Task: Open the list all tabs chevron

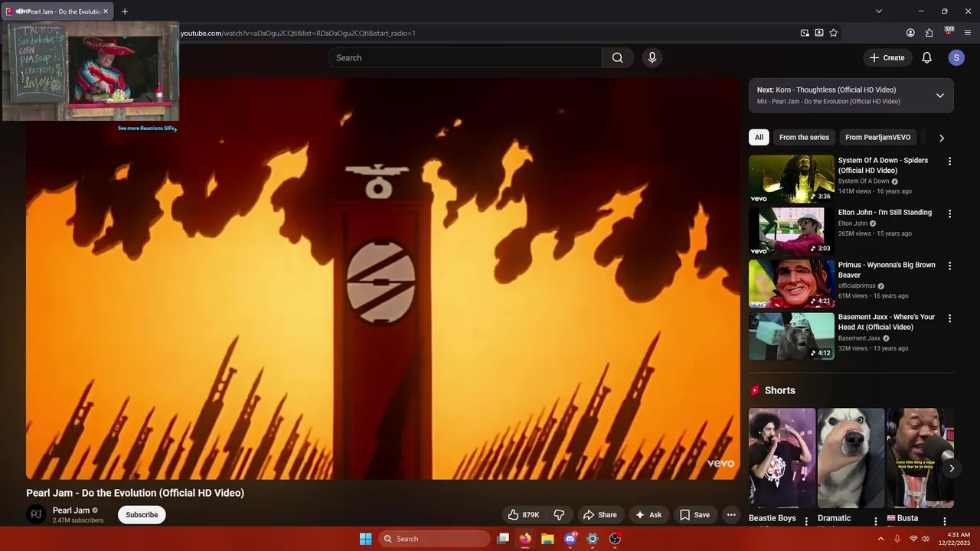Action: pyautogui.click(x=879, y=11)
